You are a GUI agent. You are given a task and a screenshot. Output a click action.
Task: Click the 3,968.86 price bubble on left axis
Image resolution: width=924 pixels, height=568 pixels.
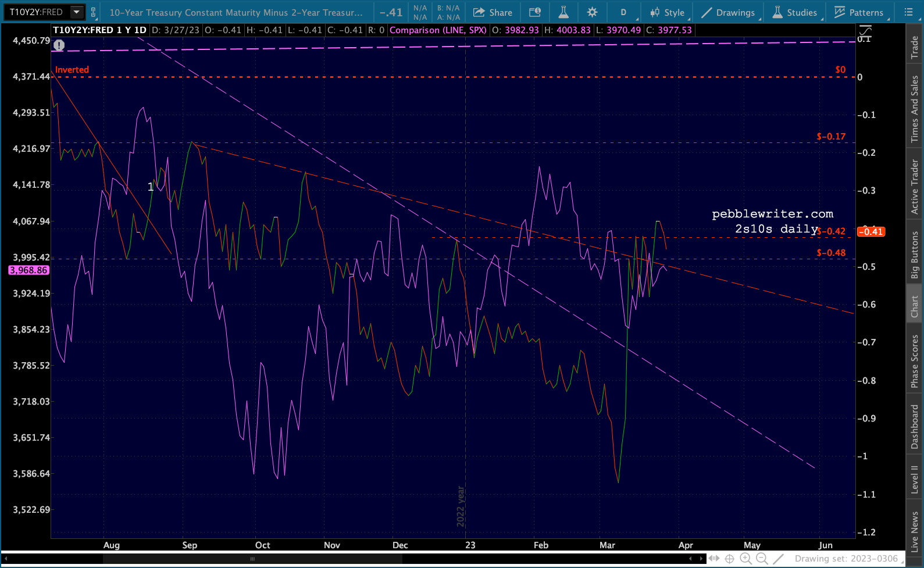[28, 270]
